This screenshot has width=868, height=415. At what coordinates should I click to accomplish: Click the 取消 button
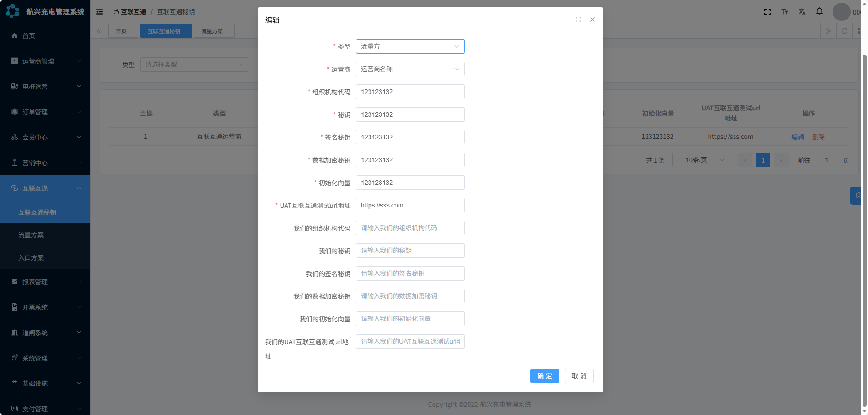point(579,376)
